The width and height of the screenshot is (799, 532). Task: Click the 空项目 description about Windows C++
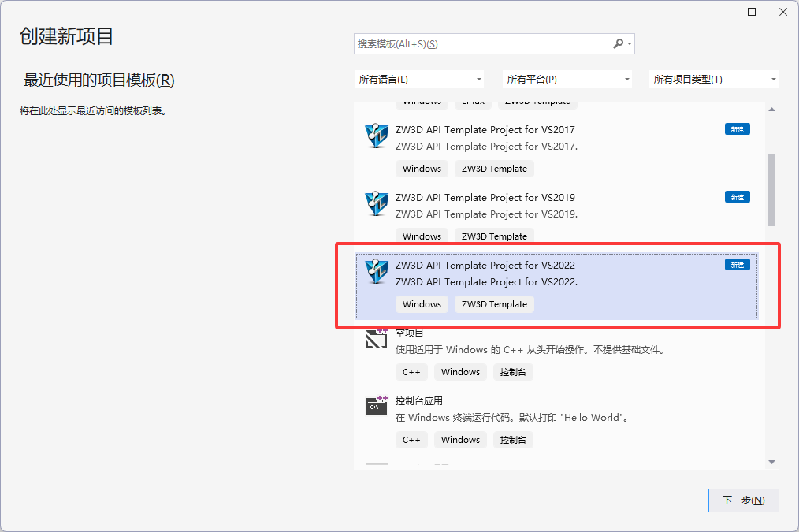tap(530, 350)
